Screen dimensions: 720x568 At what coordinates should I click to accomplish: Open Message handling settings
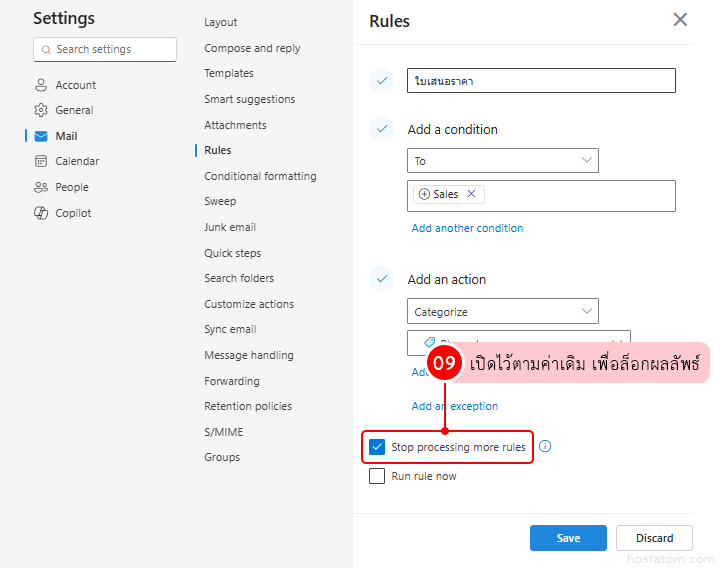[x=249, y=355]
